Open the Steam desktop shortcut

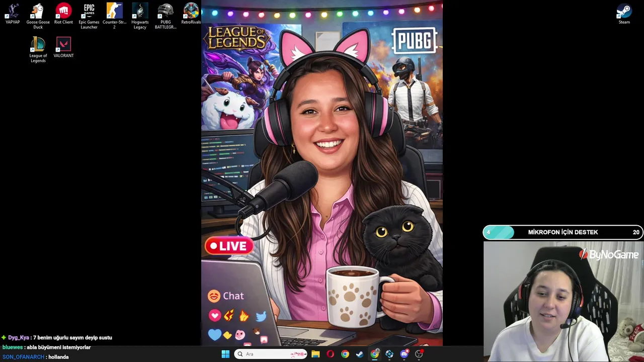pyautogui.click(x=624, y=14)
